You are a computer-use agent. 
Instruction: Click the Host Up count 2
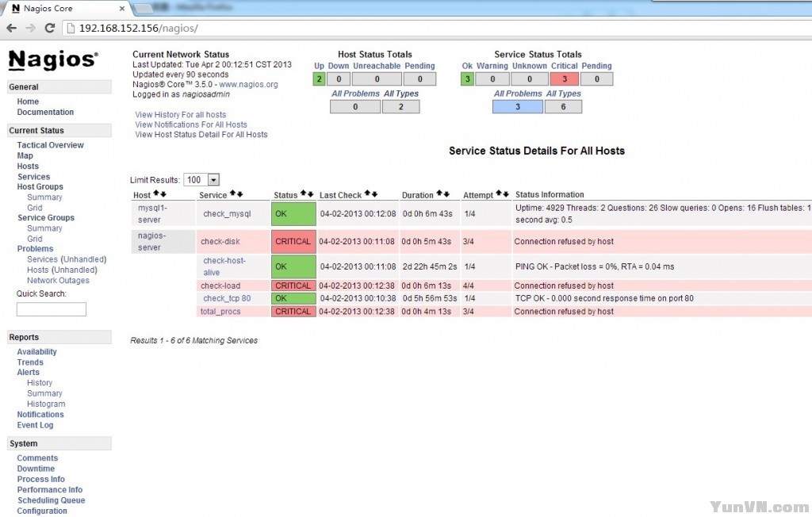tap(319, 79)
